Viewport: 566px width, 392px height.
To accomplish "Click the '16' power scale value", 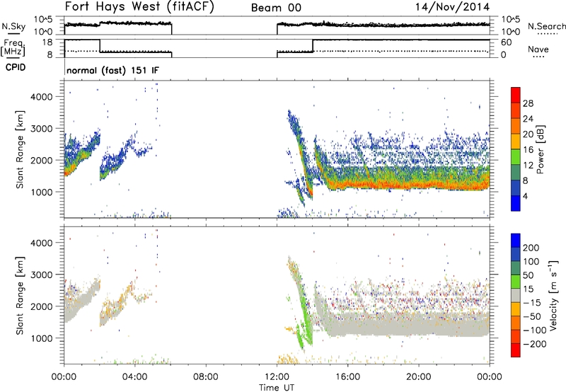I will (x=528, y=150).
